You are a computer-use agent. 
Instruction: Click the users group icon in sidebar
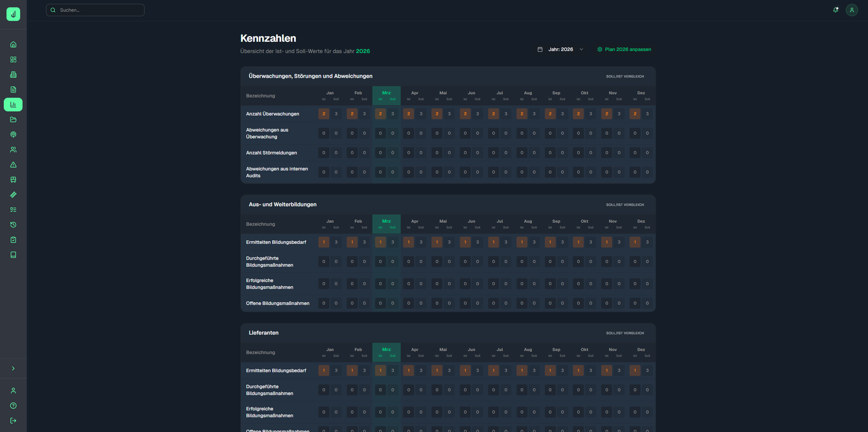13,150
